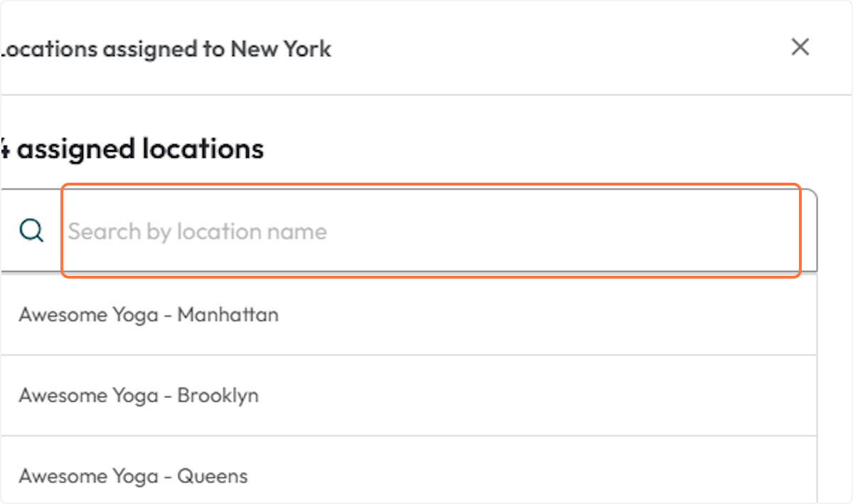Click the Locations assigned to New York title
The height and width of the screenshot is (504, 853).
tap(166, 49)
